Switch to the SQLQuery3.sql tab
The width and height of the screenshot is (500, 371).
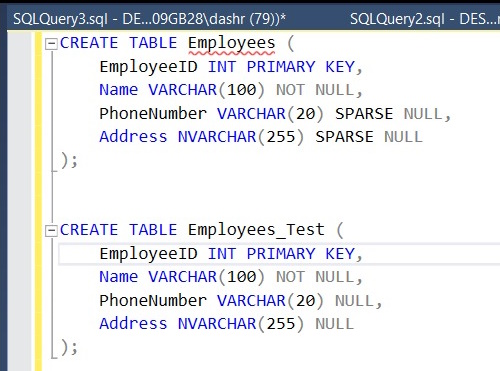149,19
